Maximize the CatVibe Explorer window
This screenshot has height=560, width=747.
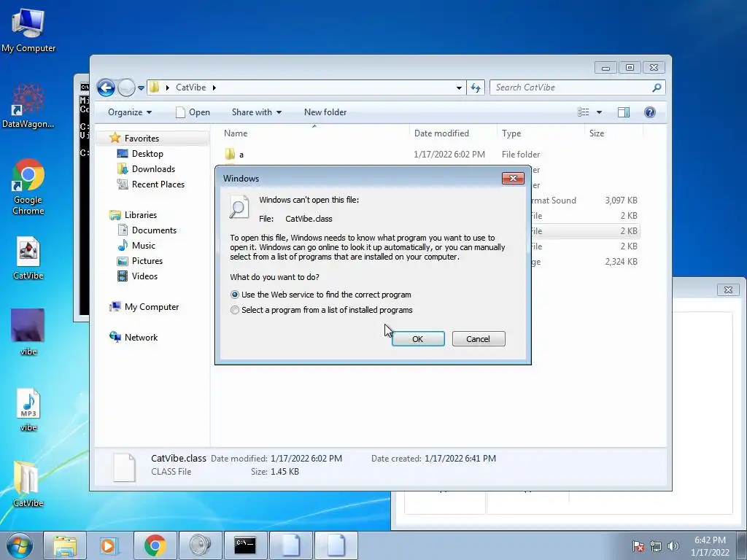[630, 68]
